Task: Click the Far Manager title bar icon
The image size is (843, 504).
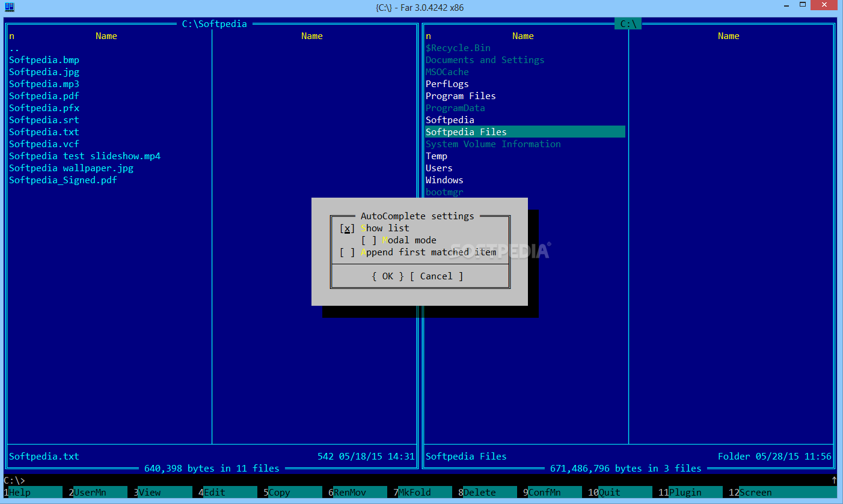Action: (9, 7)
